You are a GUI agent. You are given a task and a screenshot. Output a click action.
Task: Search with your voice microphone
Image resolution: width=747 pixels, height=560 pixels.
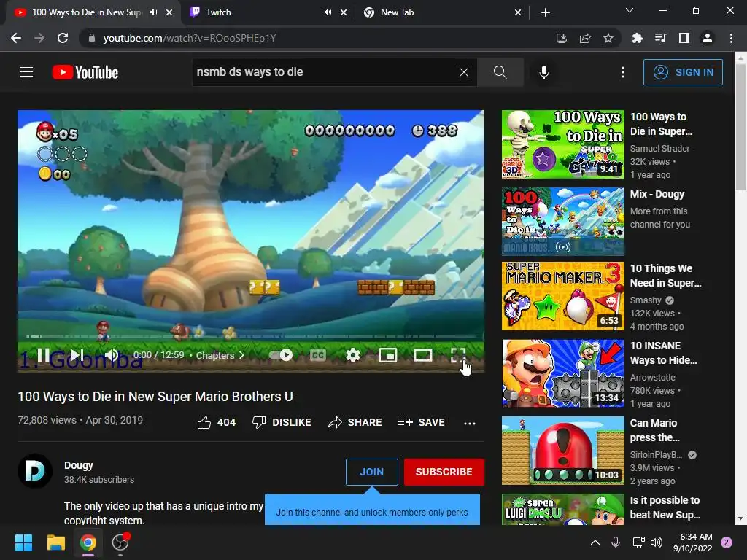544,72
